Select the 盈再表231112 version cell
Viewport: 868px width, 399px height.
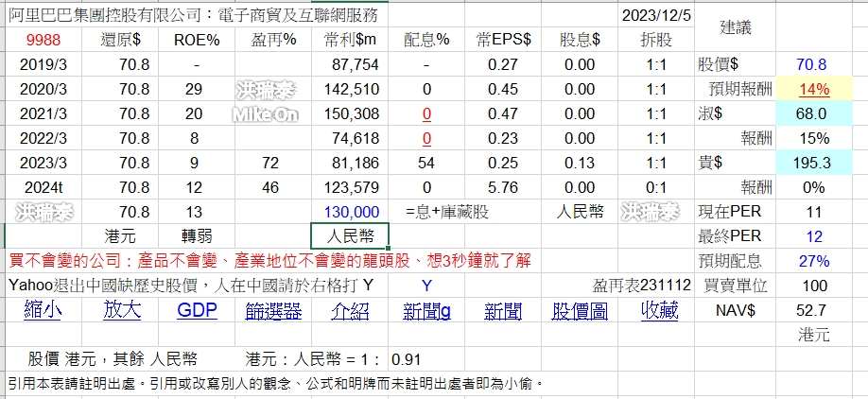(x=642, y=286)
